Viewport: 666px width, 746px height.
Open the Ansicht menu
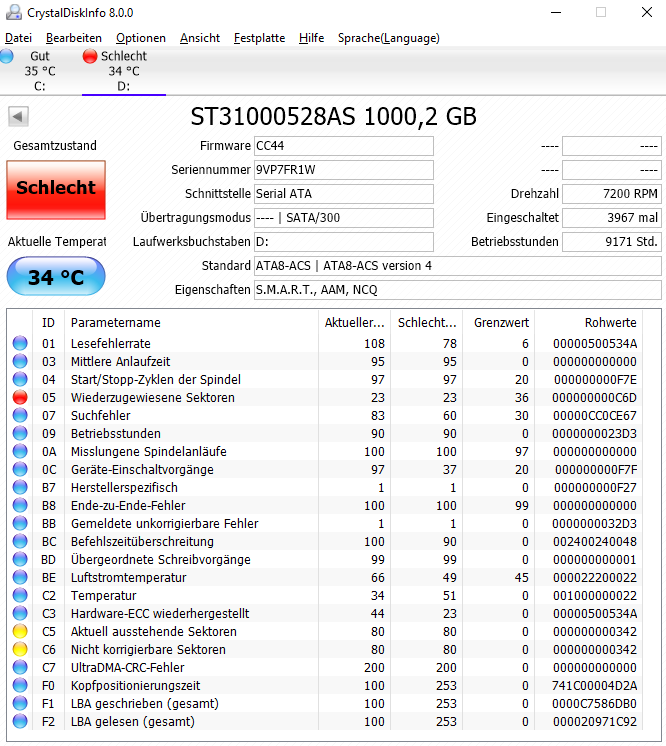point(200,38)
